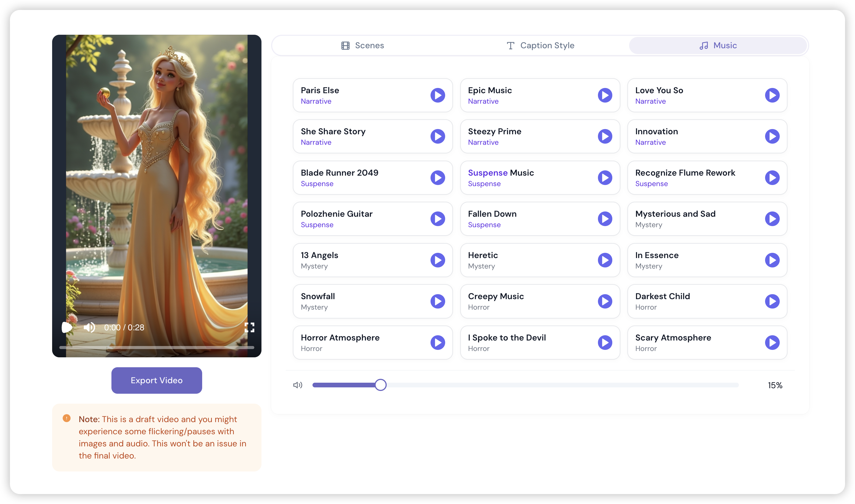Choose the Creepy Music title

click(496, 296)
